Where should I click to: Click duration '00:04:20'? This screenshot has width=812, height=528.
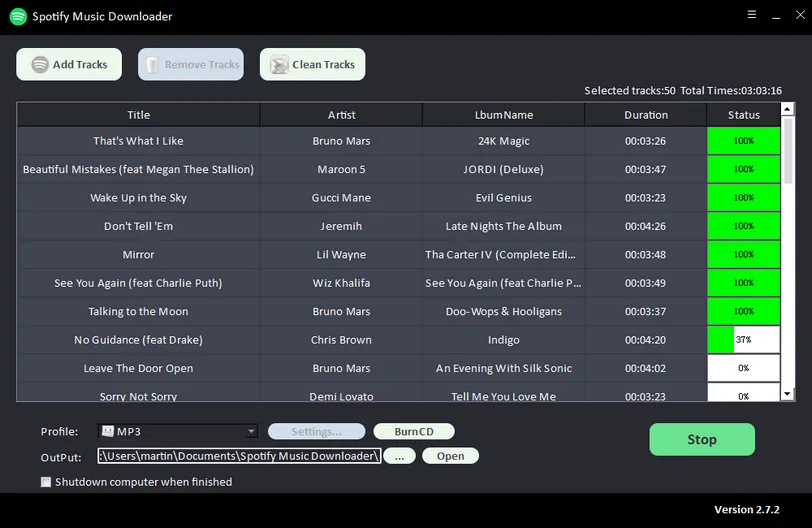click(645, 340)
